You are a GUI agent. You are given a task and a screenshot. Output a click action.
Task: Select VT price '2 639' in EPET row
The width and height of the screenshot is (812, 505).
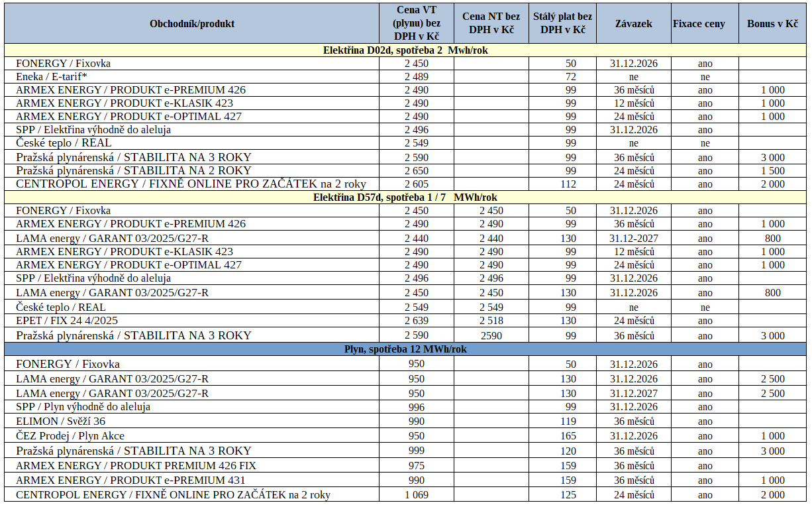[417, 321]
